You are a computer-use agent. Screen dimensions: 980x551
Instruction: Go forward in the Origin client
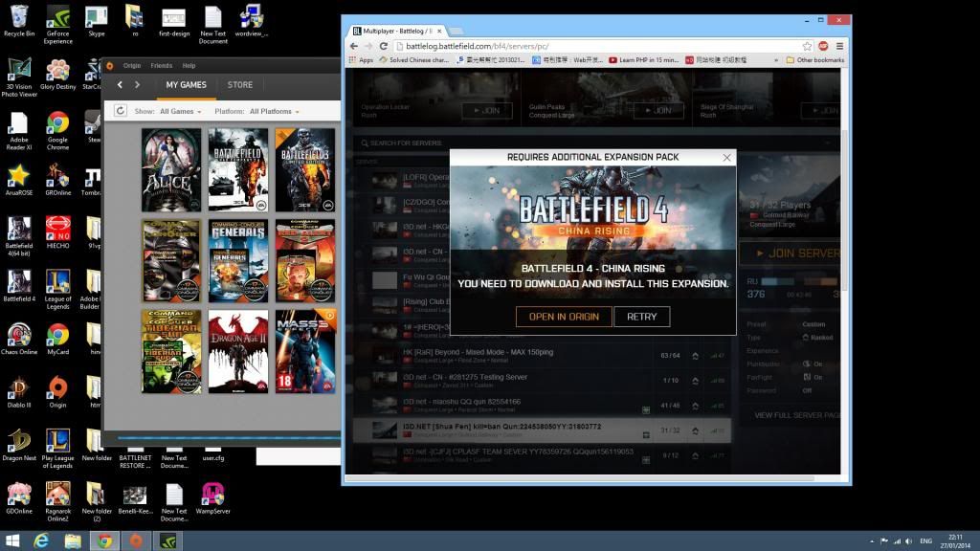coord(137,84)
